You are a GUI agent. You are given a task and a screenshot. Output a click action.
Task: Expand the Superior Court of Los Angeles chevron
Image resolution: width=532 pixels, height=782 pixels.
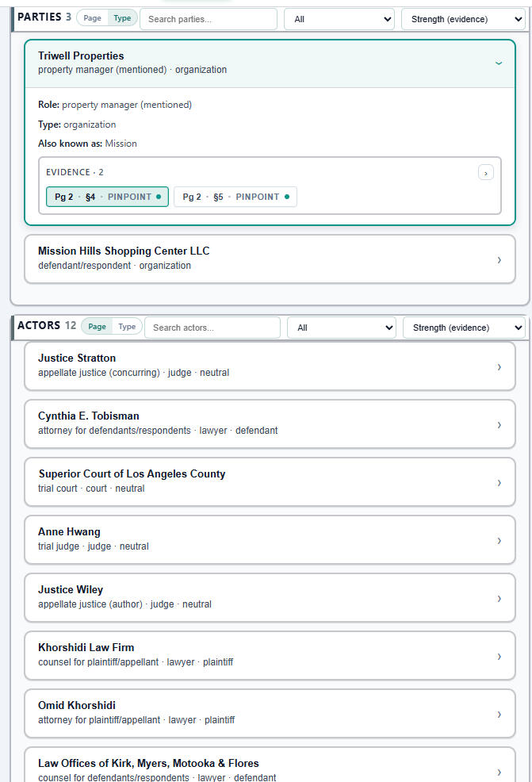coord(498,482)
